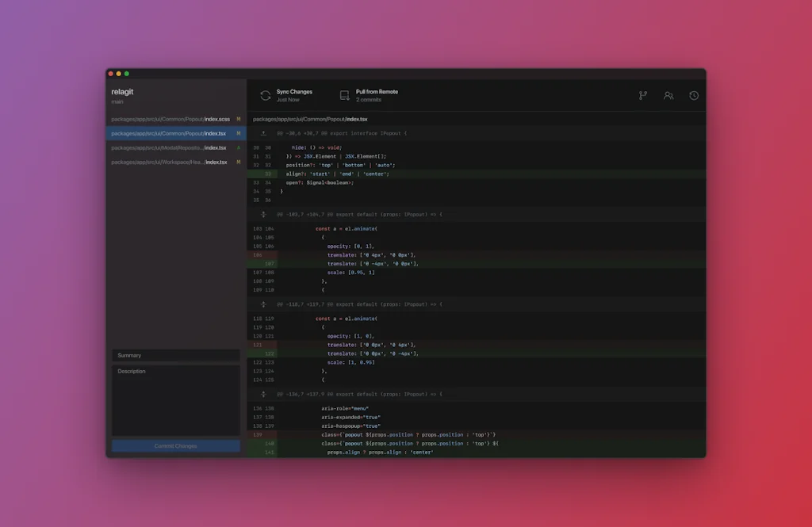This screenshot has width=812, height=527.
Task: Click the Sync Changes refresh icon
Action: click(264, 94)
